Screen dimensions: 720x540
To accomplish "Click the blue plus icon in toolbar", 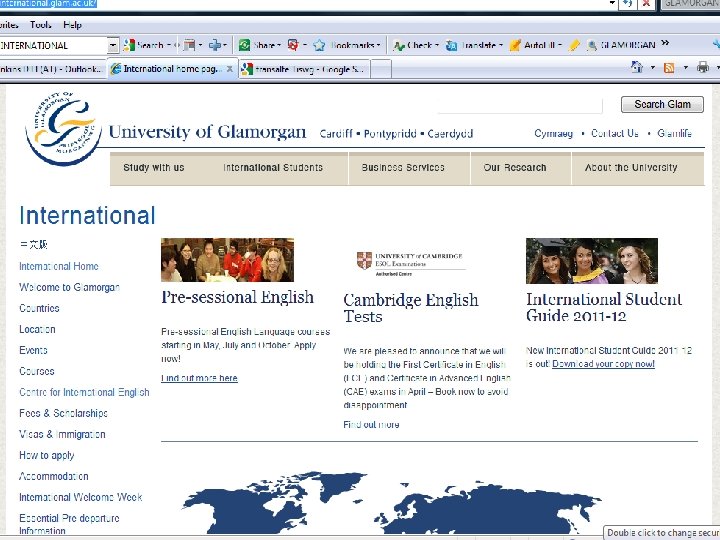I will click(215, 45).
